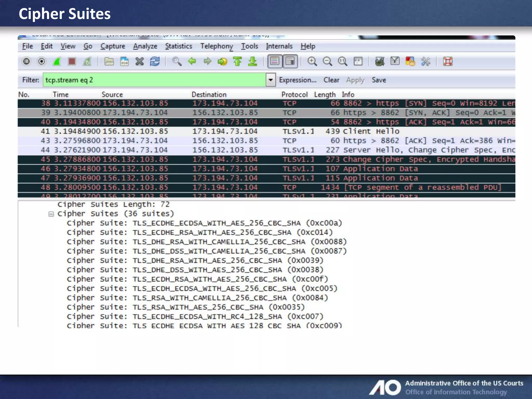Click the magnifier find packet icon
This screenshot has height=399, width=532.
[177, 62]
